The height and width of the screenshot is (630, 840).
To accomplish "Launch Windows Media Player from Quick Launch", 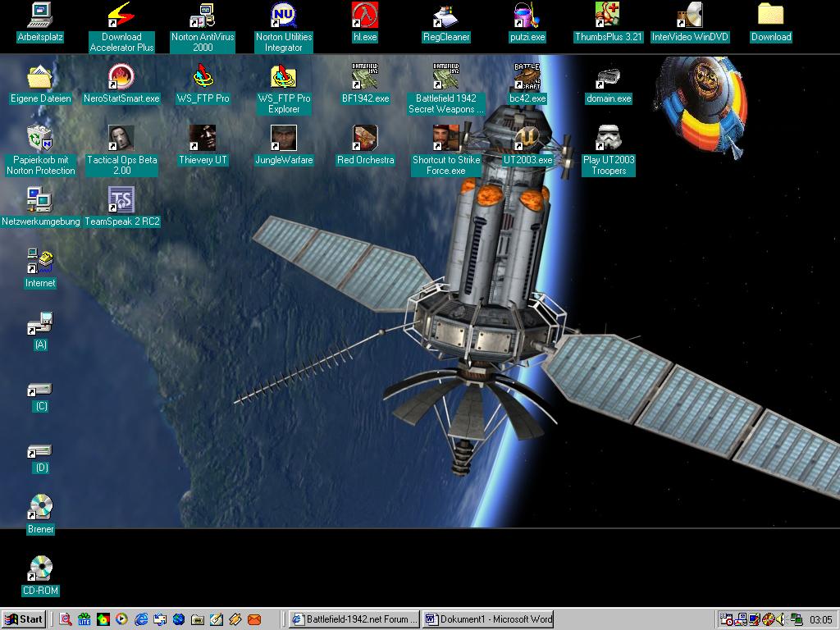I will pyautogui.click(x=121, y=619).
